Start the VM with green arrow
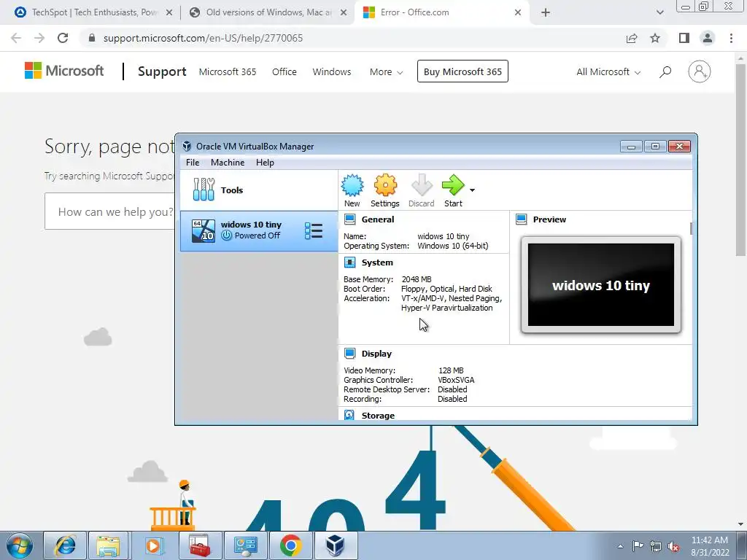Viewport: 747px width, 560px height. tap(453, 185)
